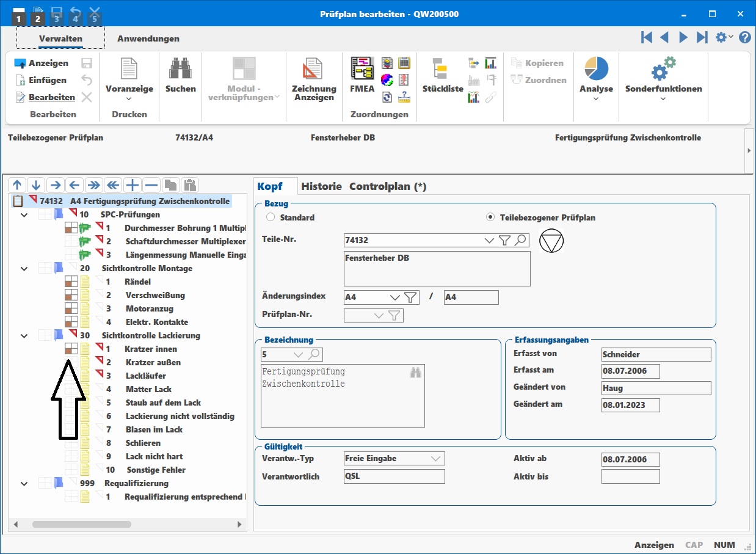The height and width of the screenshot is (554, 756).
Task: Click the Anzeigen button in ribbon
Action: click(x=42, y=63)
